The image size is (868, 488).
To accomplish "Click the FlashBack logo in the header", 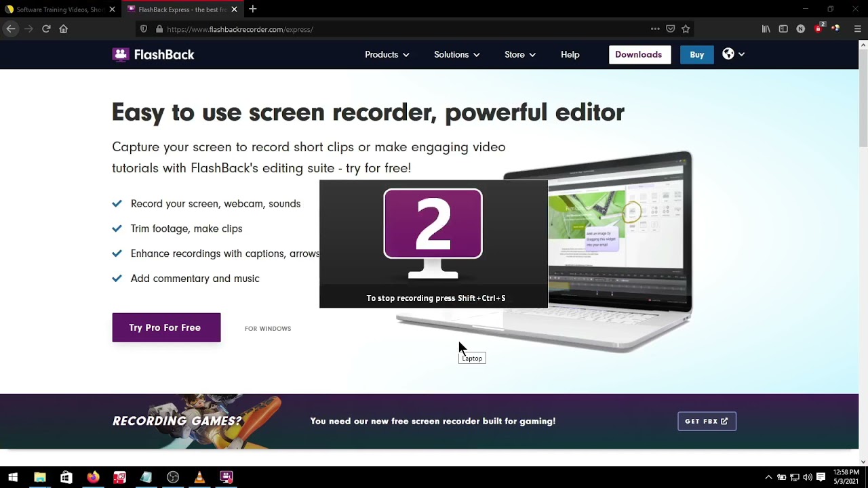I will [x=153, y=54].
